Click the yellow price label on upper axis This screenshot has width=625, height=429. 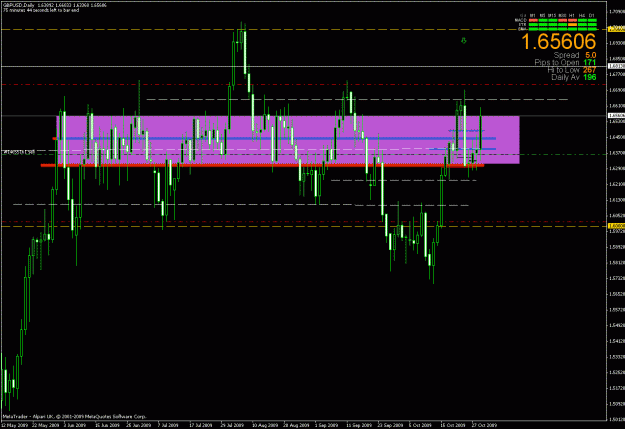click(616, 29)
